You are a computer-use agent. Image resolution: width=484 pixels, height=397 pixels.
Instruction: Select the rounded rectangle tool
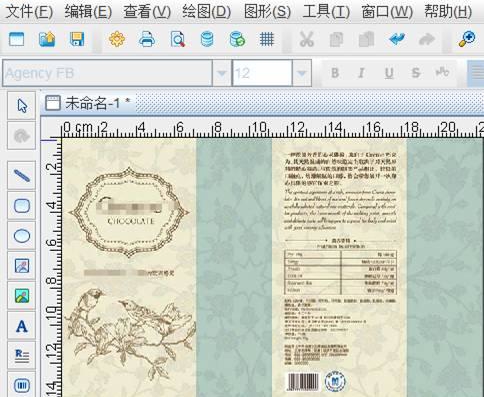(22, 206)
